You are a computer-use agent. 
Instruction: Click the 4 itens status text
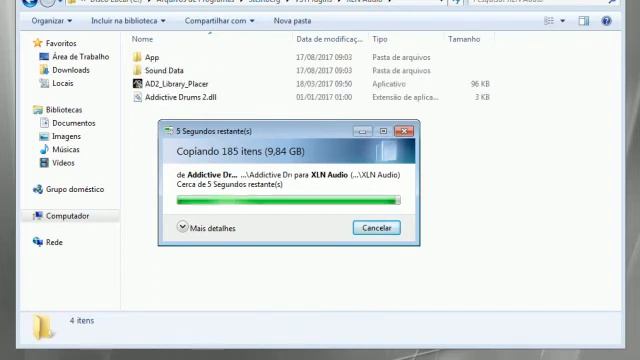[x=82, y=321]
